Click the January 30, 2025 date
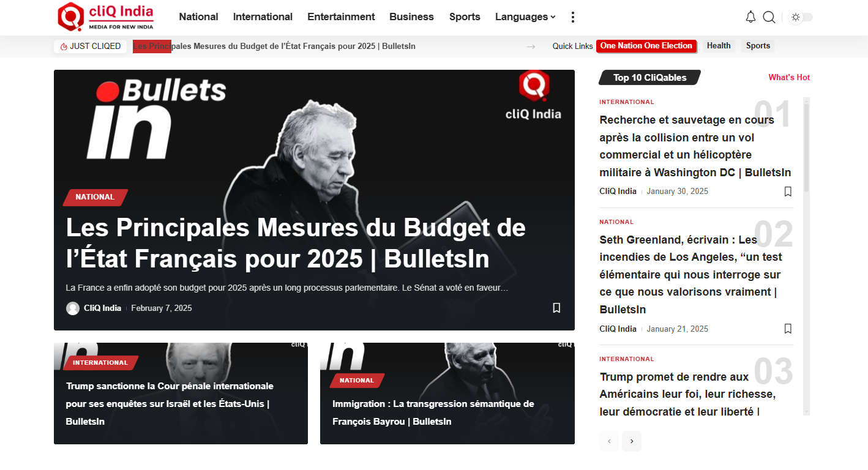Screen dimensions: 868x470 [x=677, y=192]
